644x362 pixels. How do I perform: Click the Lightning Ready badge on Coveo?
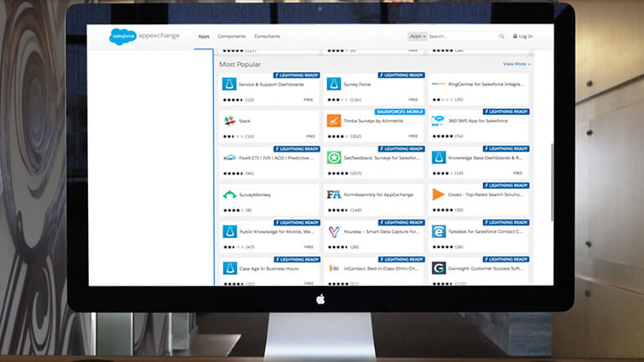506,185
